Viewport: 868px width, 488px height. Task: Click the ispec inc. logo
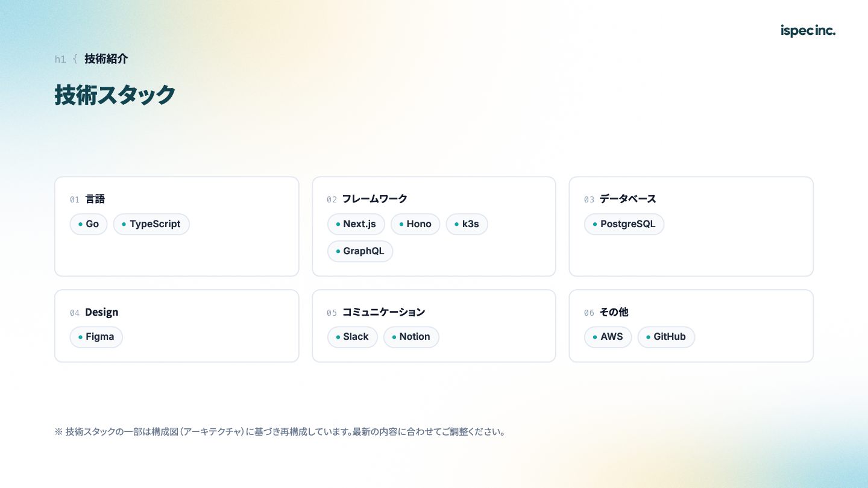[x=808, y=31]
